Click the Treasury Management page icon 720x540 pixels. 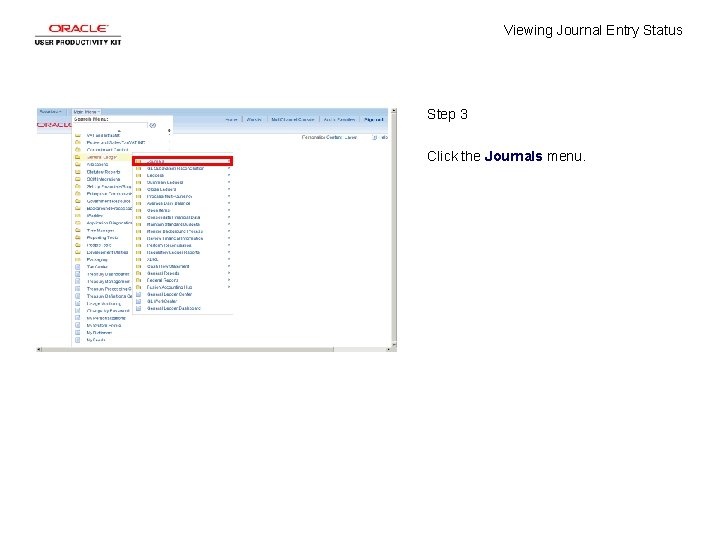pos(78,281)
